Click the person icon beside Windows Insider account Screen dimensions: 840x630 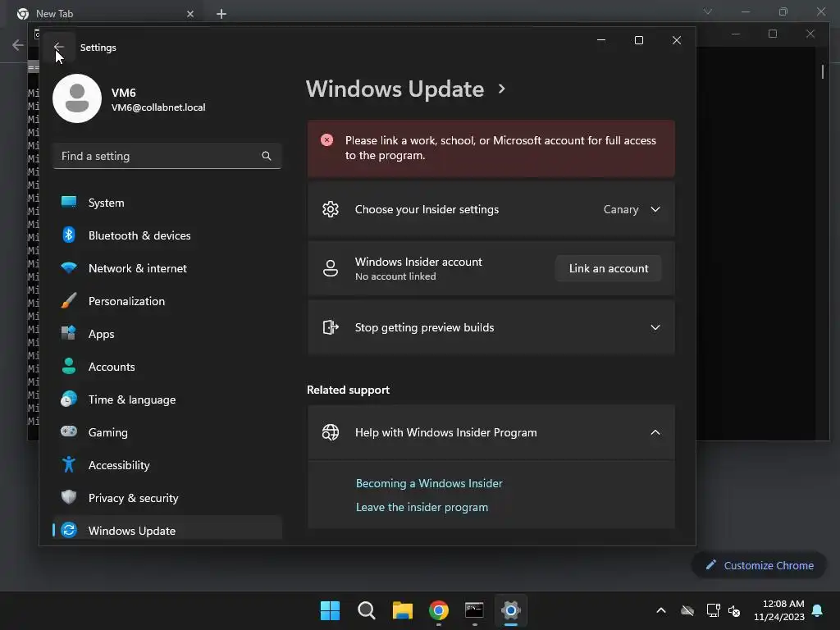[331, 268]
